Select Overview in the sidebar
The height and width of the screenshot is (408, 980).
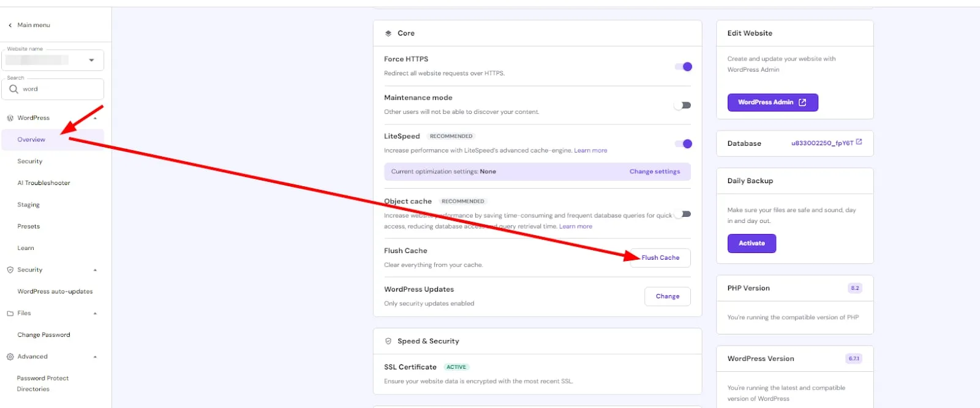(x=53, y=140)
